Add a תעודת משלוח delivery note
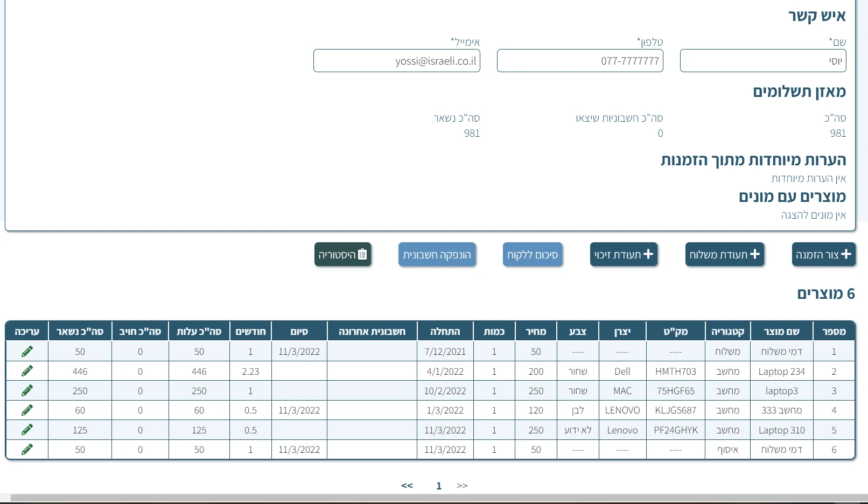868x504 pixels. (724, 255)
